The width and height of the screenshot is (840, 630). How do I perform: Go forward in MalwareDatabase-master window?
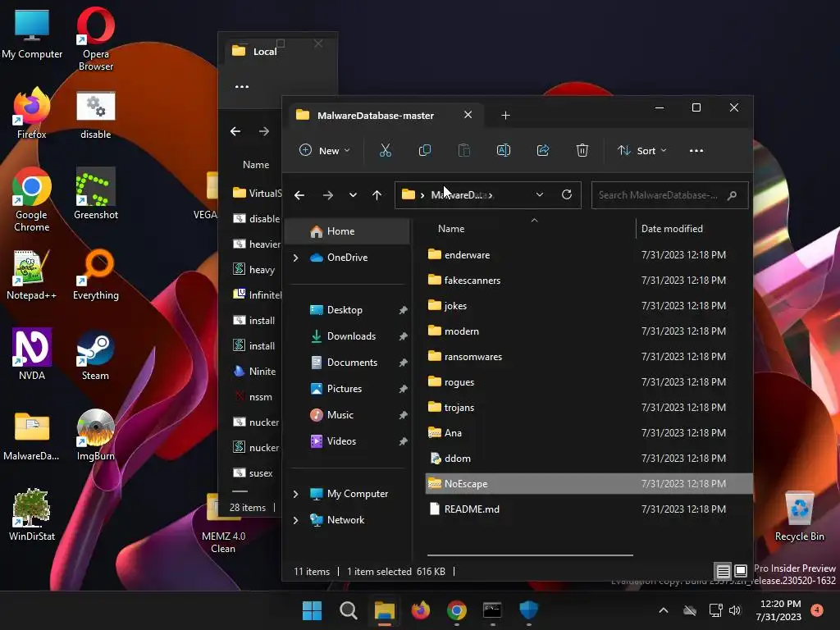[328, 195]
